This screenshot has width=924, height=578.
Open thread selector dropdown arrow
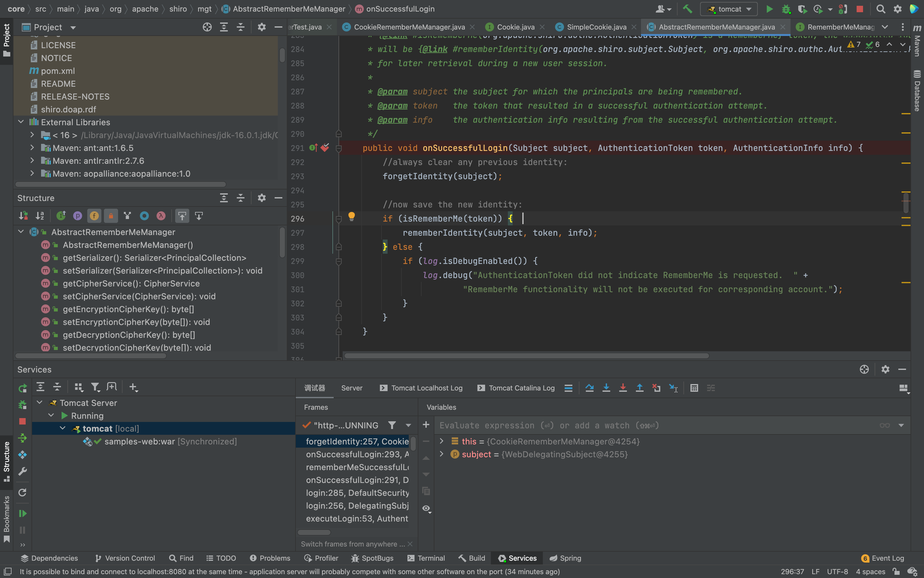pyautogui.click(x=408, y=425)
